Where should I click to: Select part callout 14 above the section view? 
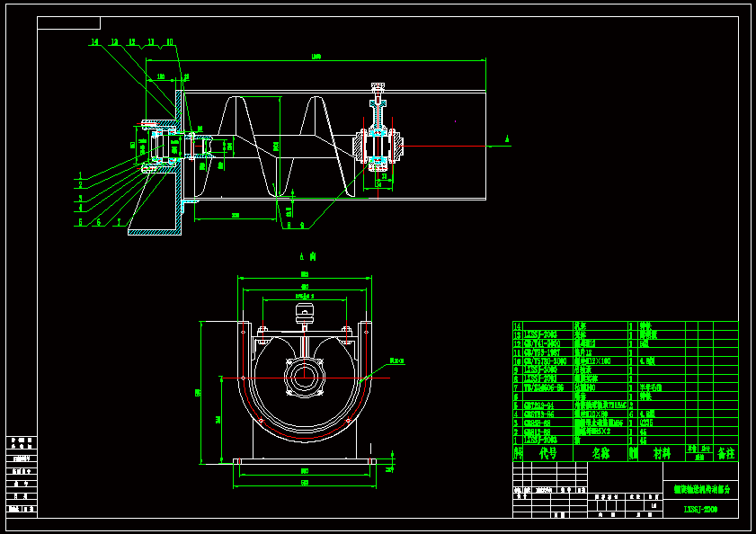(x=94, y=42)
